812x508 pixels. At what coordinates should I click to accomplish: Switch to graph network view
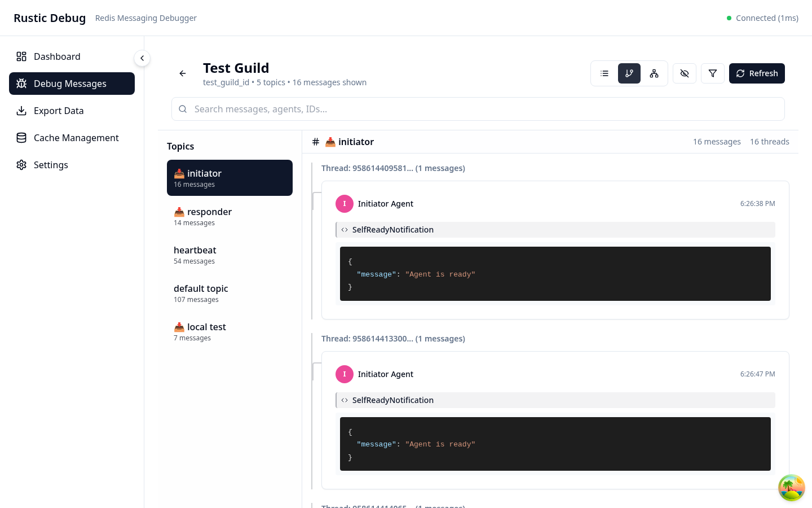point(654,73)
